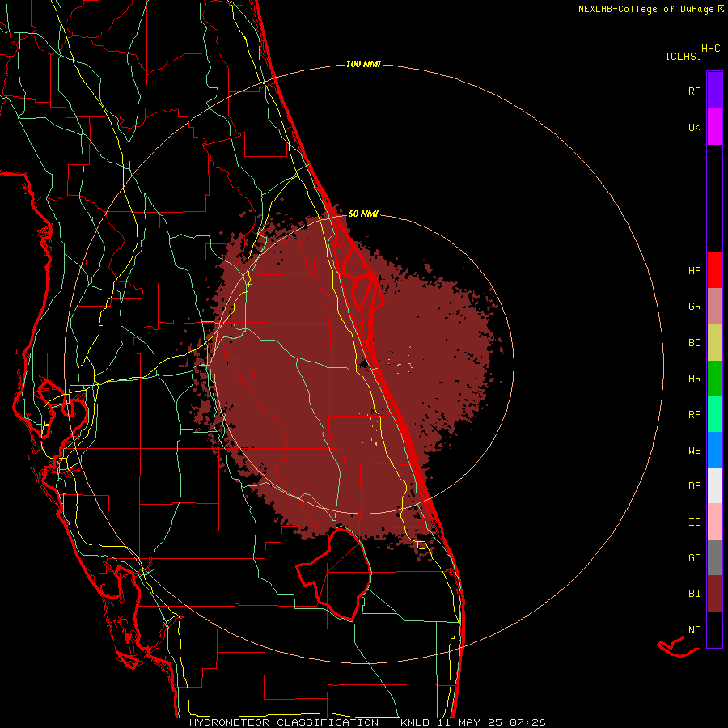The width and height of the screenshot is (728, 728).
Task: Click the RA legend label
Action: click(694, 415)
